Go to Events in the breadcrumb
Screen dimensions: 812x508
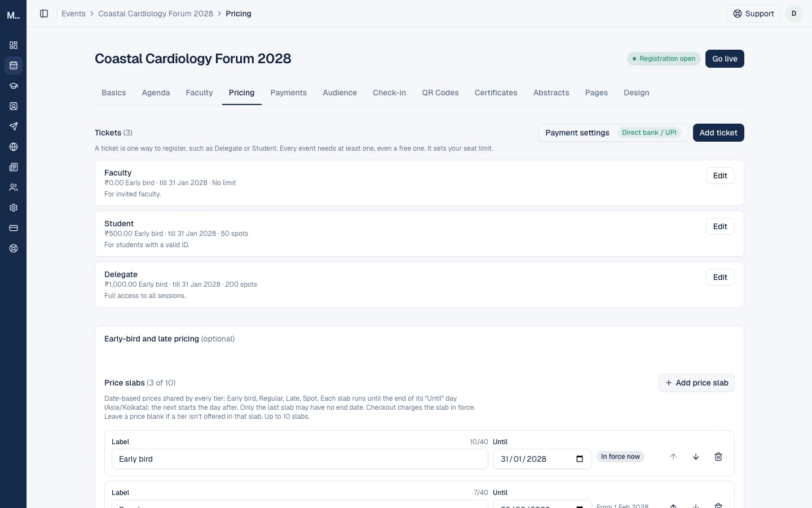[73, 14]
